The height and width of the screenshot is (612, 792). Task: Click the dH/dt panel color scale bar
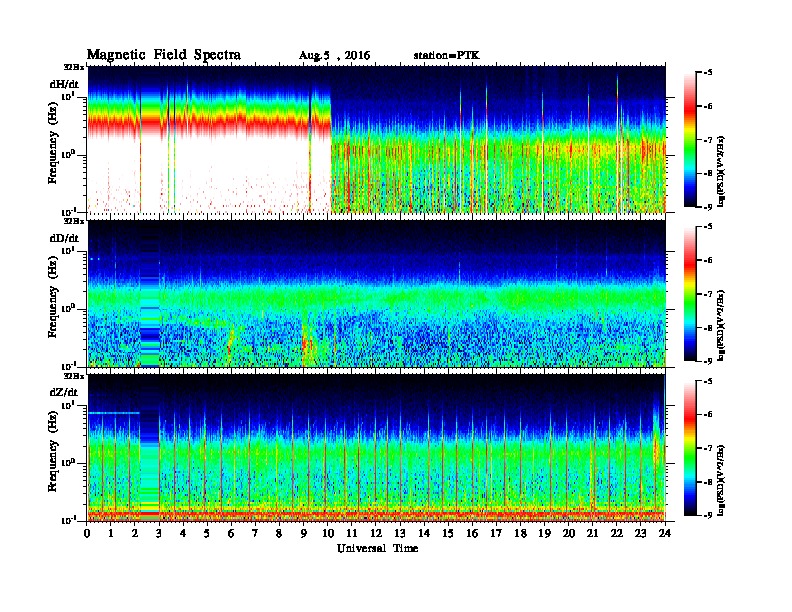click(689, 140)
